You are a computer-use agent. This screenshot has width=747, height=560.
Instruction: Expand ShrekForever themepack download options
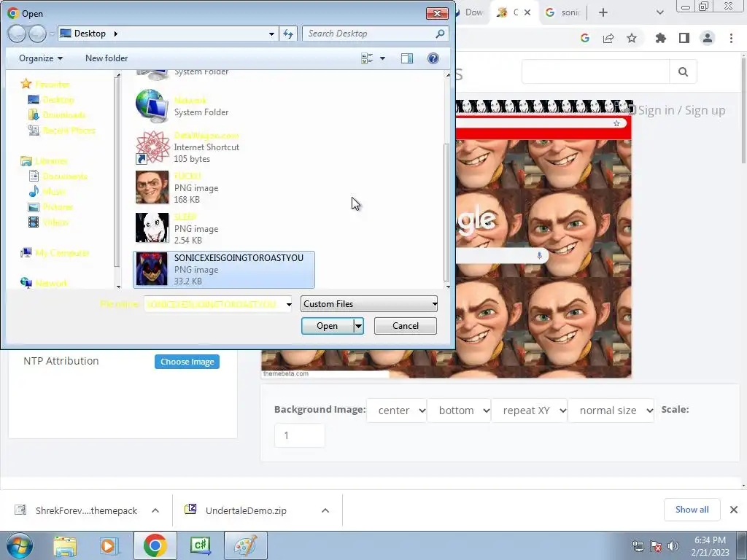coord(155,510)
